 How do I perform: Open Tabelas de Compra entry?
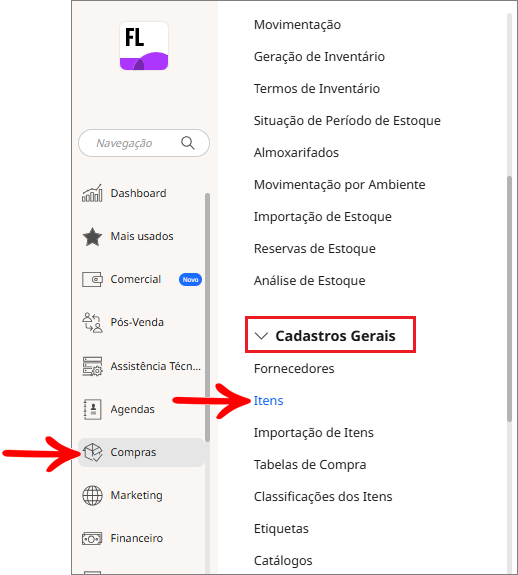(x=310, y=465)
